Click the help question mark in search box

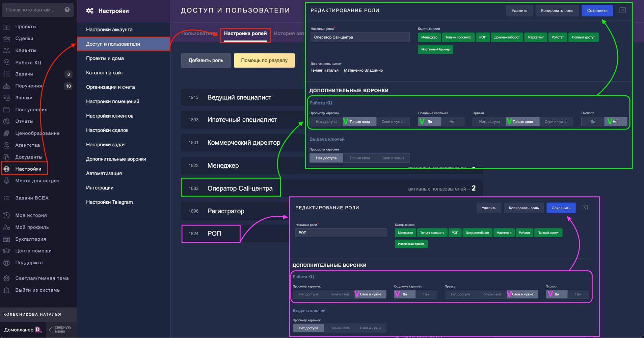point(67,10)
